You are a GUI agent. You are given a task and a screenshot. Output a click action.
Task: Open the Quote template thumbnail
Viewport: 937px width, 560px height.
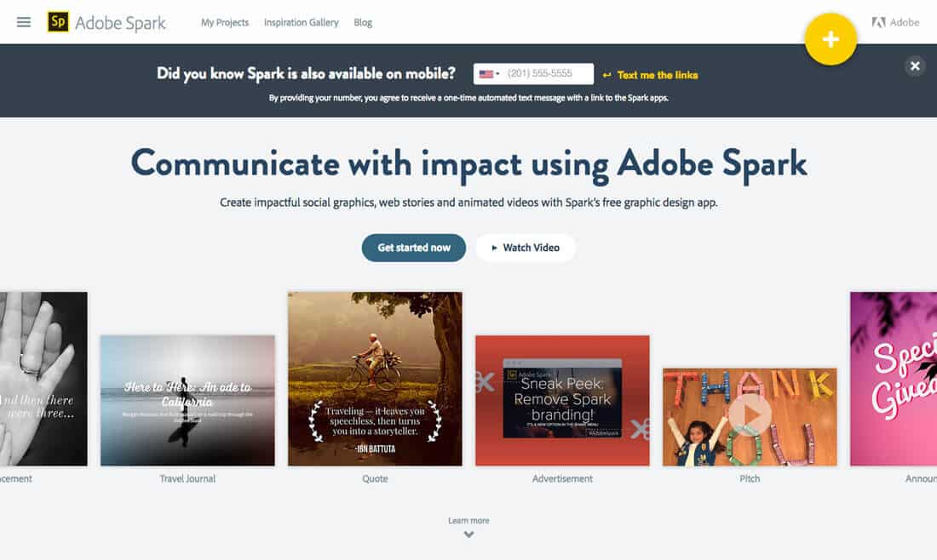[375, 379]
